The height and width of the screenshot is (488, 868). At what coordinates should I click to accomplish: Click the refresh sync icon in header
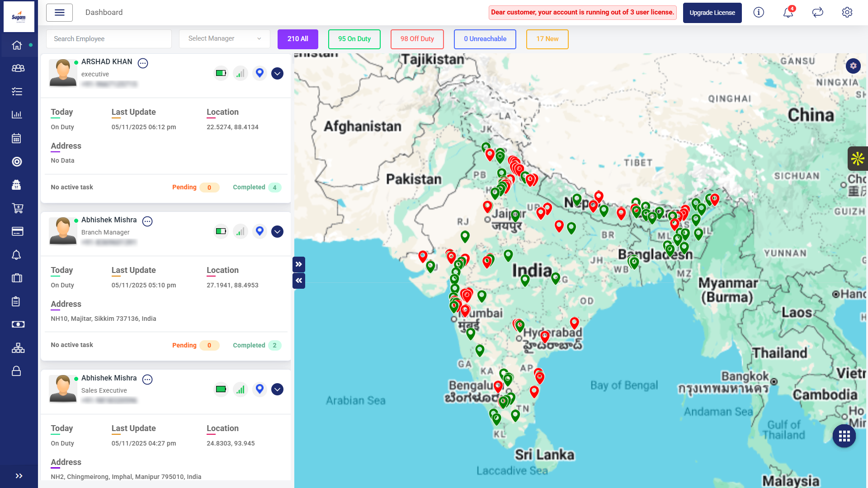click(x=818, y=13)
